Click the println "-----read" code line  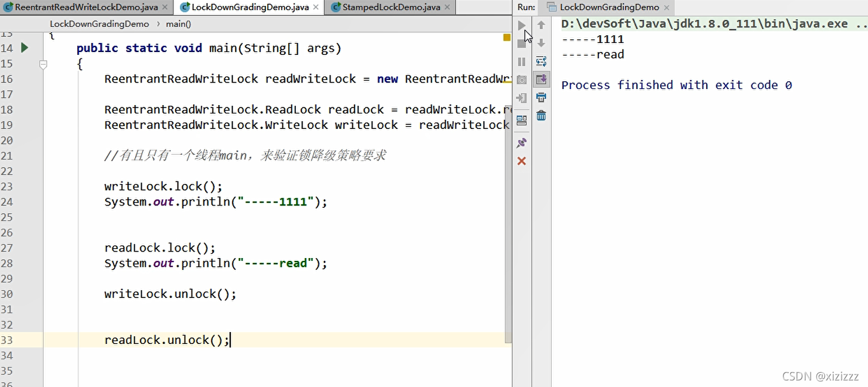pyautogui.click(x=216, y=263)
